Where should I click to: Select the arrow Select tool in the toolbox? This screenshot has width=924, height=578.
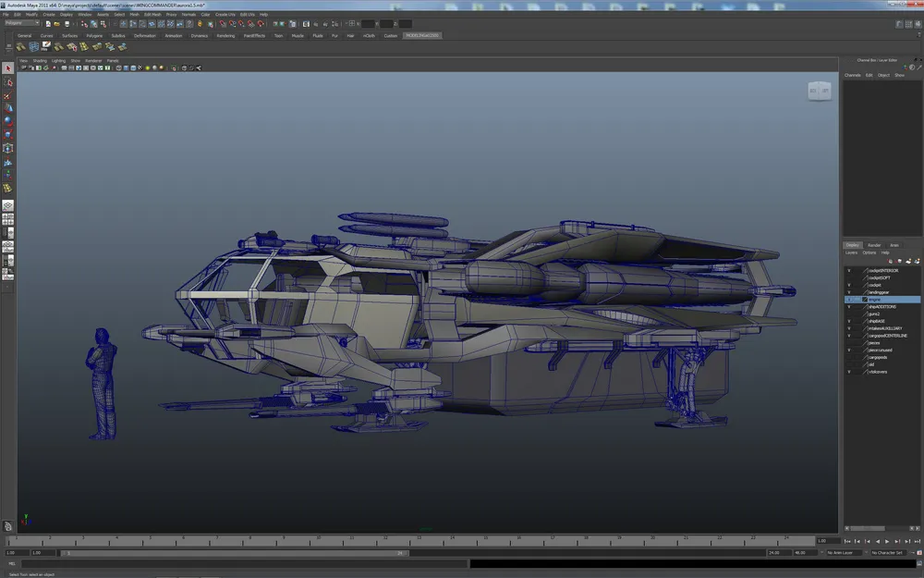point(8,68)
